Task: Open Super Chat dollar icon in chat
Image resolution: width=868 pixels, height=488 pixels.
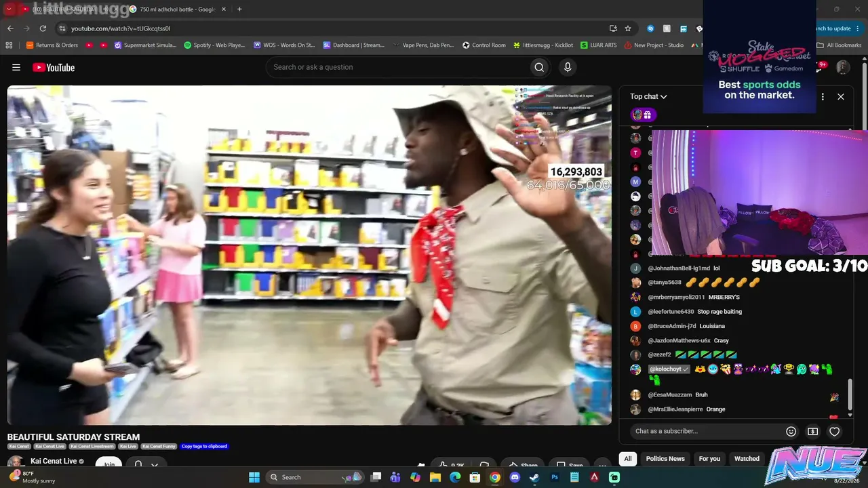Action: coord(812,431)
